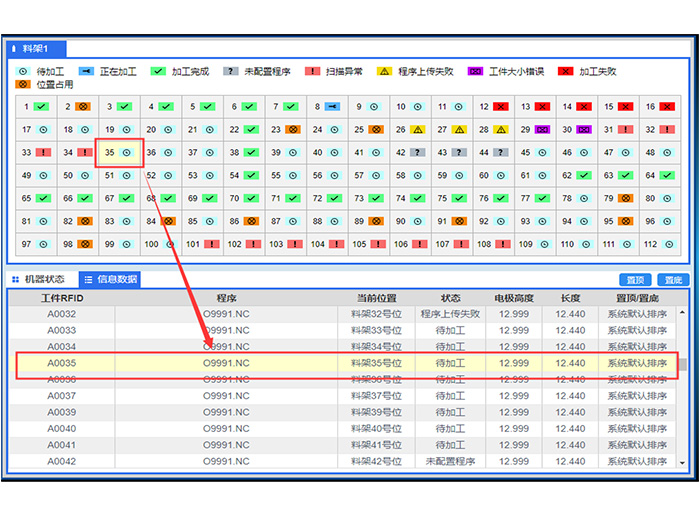
Task: Select the 料架1 tab
Action: pyautogui.click(x=37, y=48)
